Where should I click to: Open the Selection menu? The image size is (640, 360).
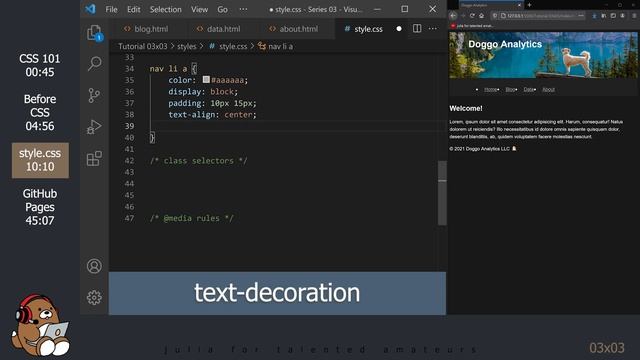click(x=165, y=9)
